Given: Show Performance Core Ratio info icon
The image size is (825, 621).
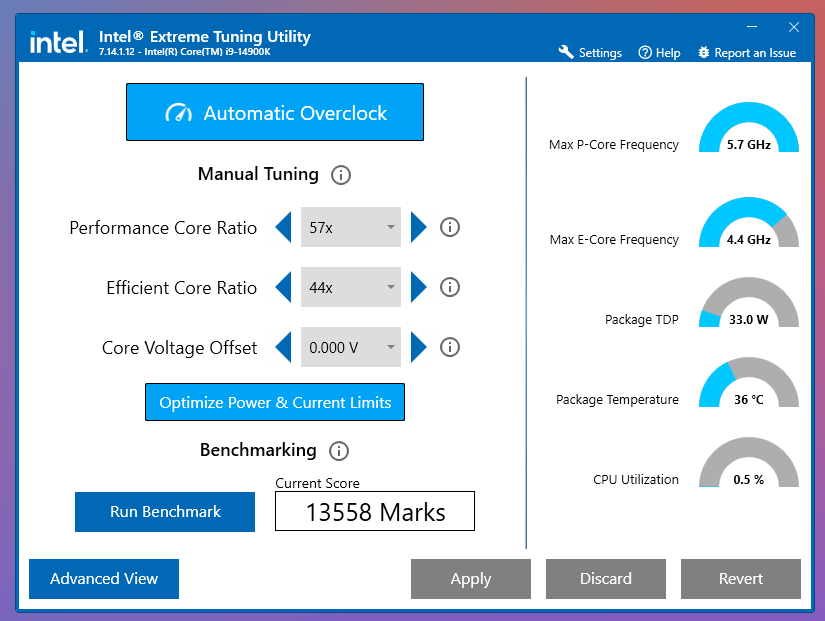Looking at the screenshot, I should [x=450, y=227].
